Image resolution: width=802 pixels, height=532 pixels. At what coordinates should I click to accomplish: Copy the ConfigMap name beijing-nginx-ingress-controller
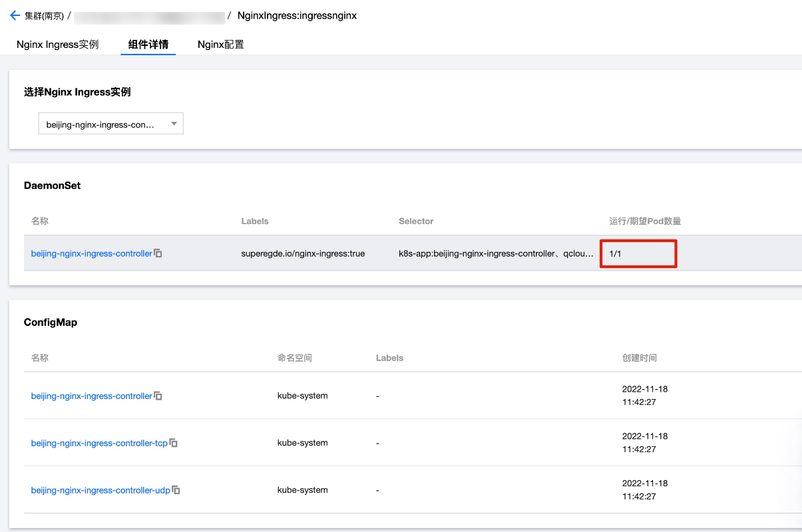pyautogui.click(x=158, y=396)
